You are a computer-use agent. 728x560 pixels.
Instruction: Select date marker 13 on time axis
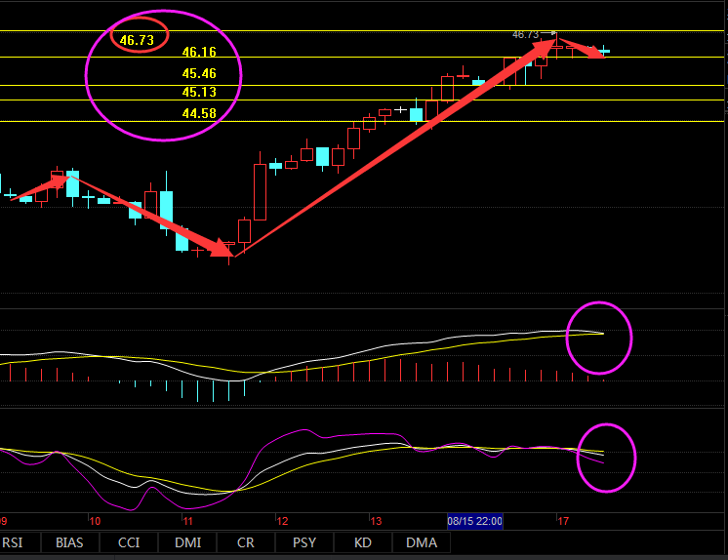[374, 522]
